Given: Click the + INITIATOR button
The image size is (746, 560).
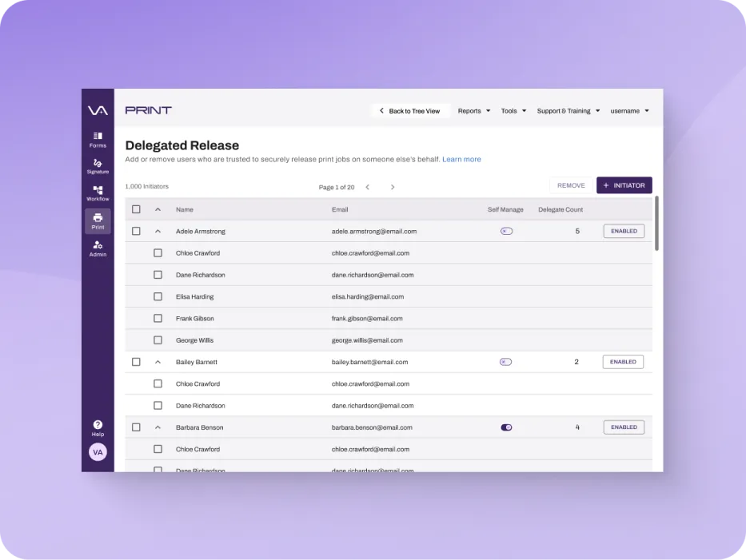Looking at the screenshot, I should (x=624, y=185).
